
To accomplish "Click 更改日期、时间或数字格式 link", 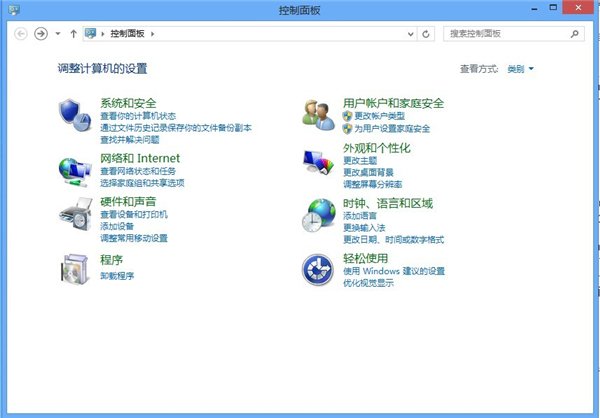I will point(393,240).
